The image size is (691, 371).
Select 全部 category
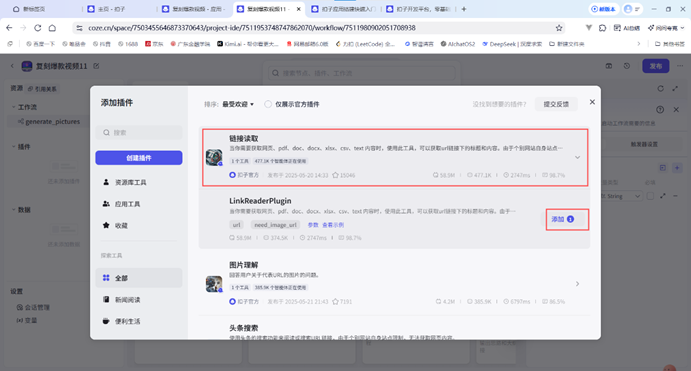pos(139,278)
